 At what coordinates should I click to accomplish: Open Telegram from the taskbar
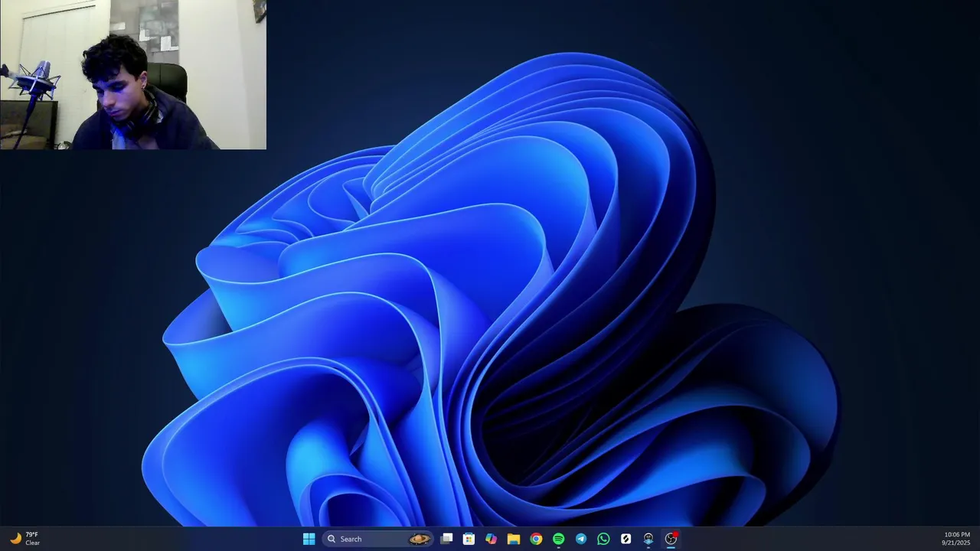coord(581,539)
